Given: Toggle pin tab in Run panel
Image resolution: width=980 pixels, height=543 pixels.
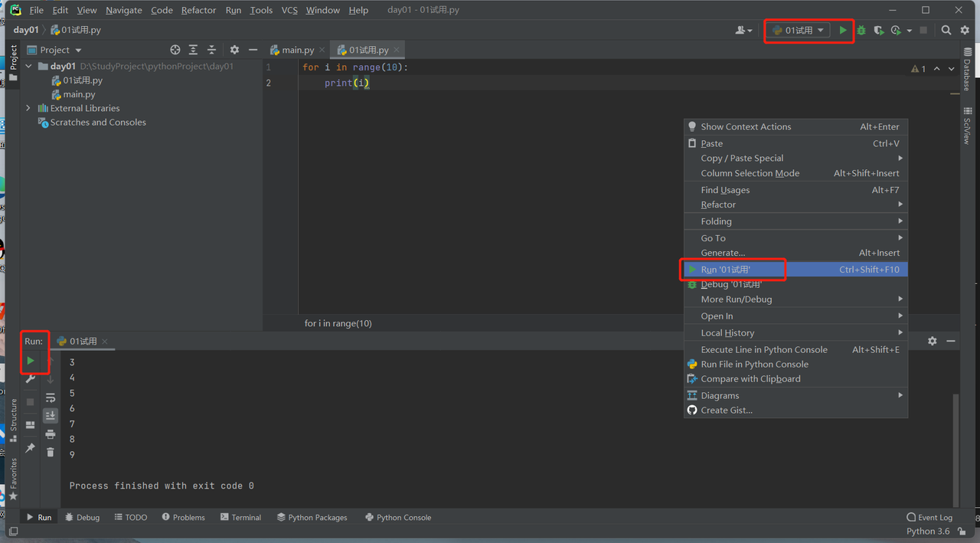Looking at the screenshot, I should click(x=30, y=448).
